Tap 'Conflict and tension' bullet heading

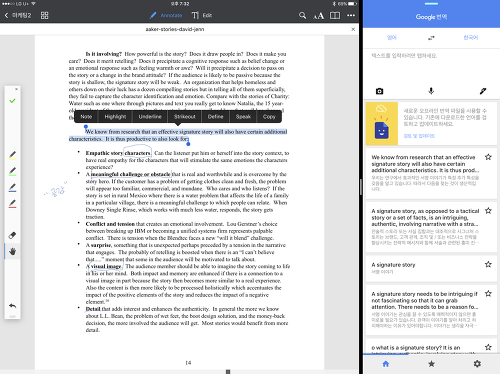click(110, 224)
